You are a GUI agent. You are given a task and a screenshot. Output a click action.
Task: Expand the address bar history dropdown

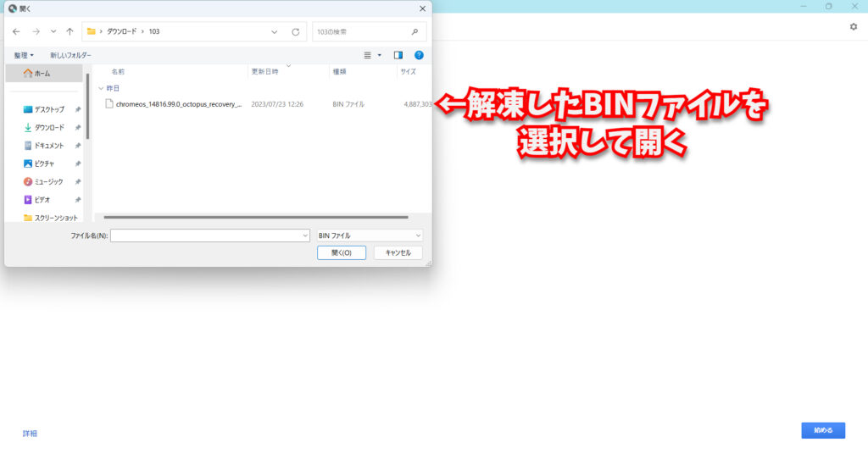274,31
